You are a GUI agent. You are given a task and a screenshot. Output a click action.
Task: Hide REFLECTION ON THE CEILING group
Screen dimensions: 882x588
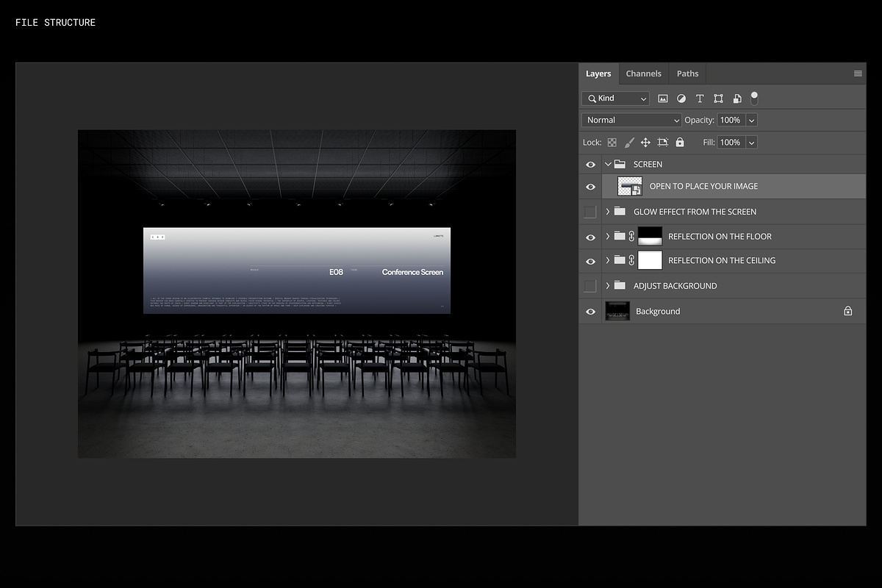click(590, 261)
